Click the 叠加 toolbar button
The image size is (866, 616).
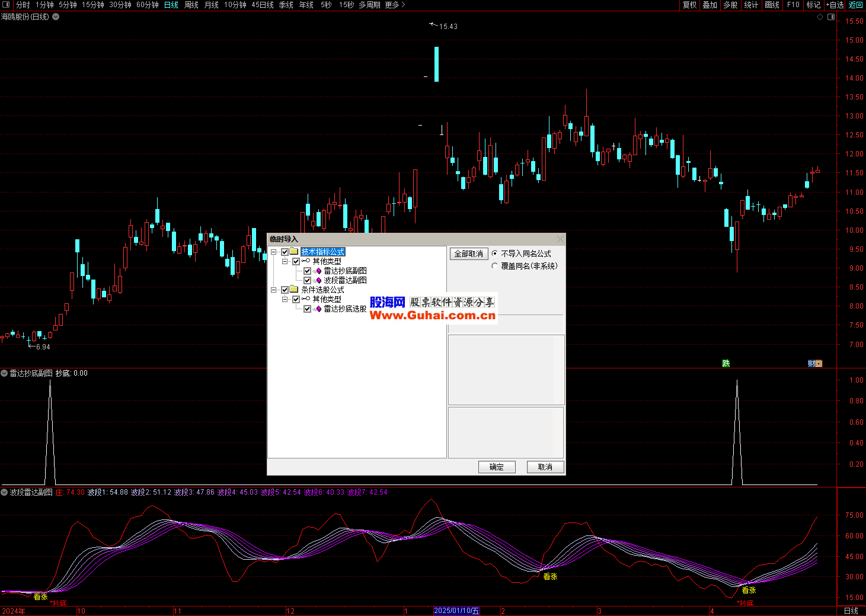click(710, 5)
